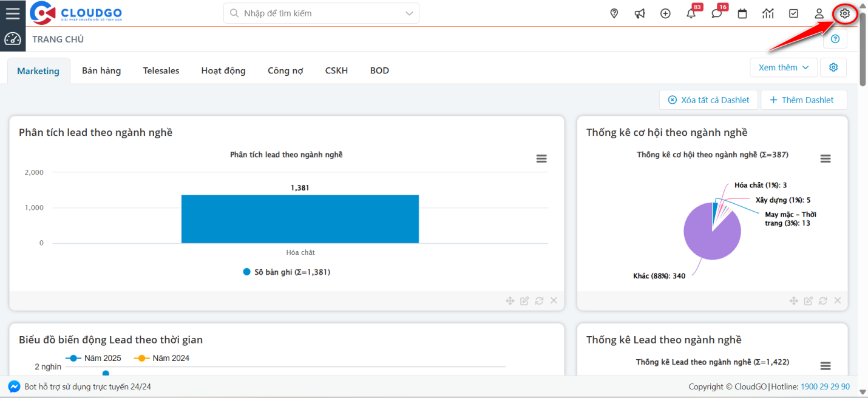The width and height of the screenshot is (868, 398).
Task: Switch to the Telesales tab
Action: [161, 71]
